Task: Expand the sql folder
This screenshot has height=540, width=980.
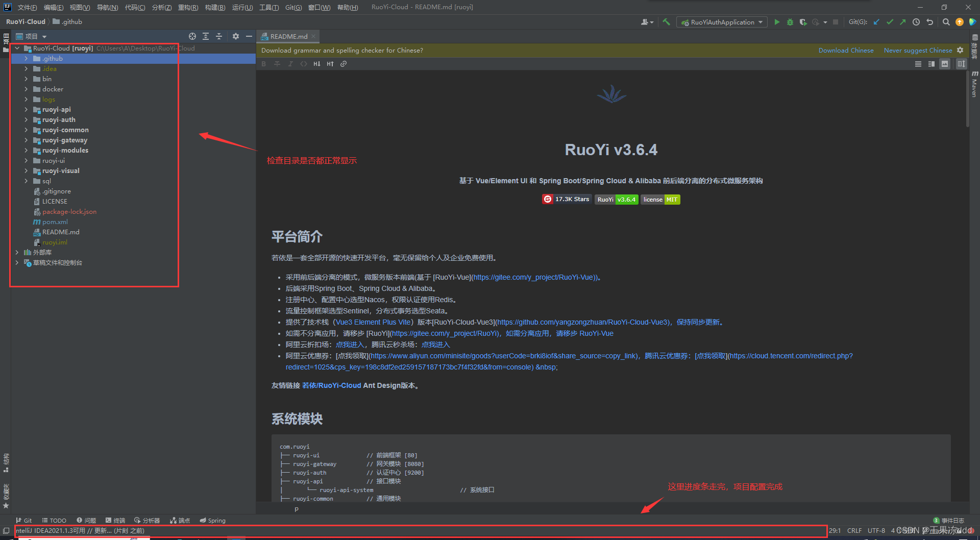Action: click(26, 181)
